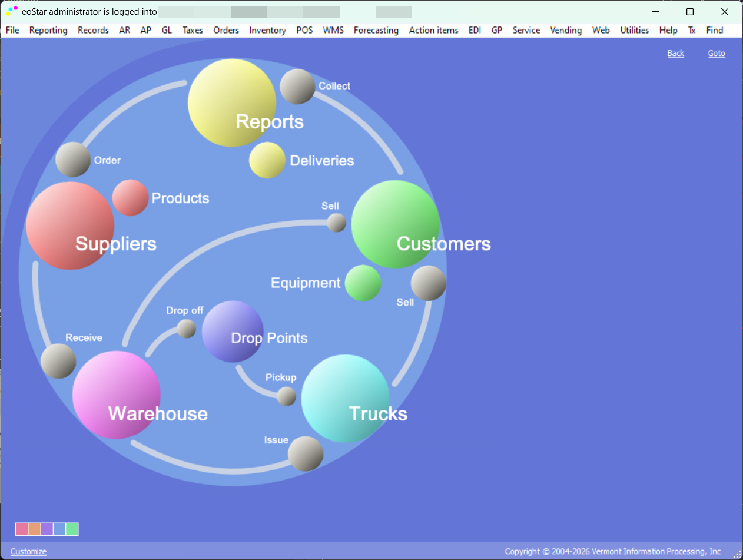This screenshot has height=560, width=743.
Task: Open the red Products bubble
Action: tap(130, 198)
